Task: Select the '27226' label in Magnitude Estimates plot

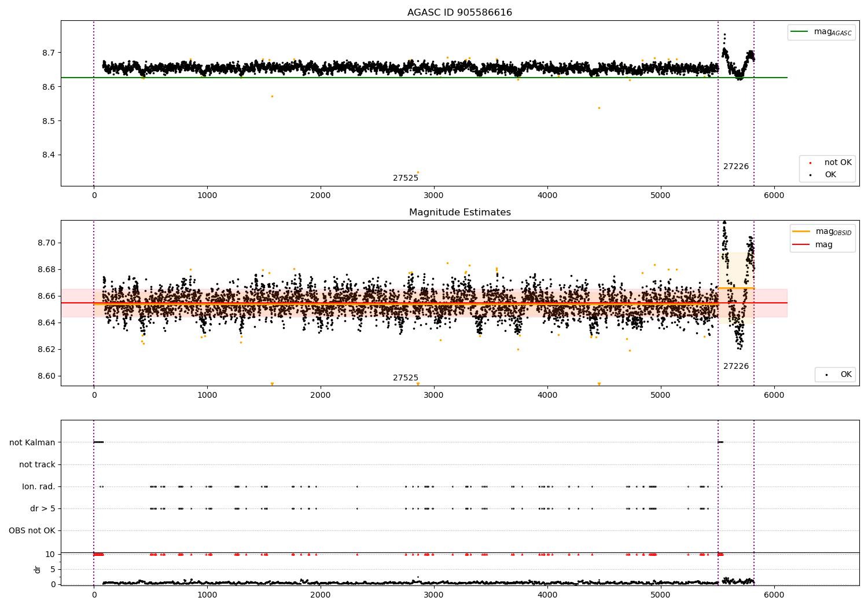Action: pyautogui.click(x=735, y=366)
